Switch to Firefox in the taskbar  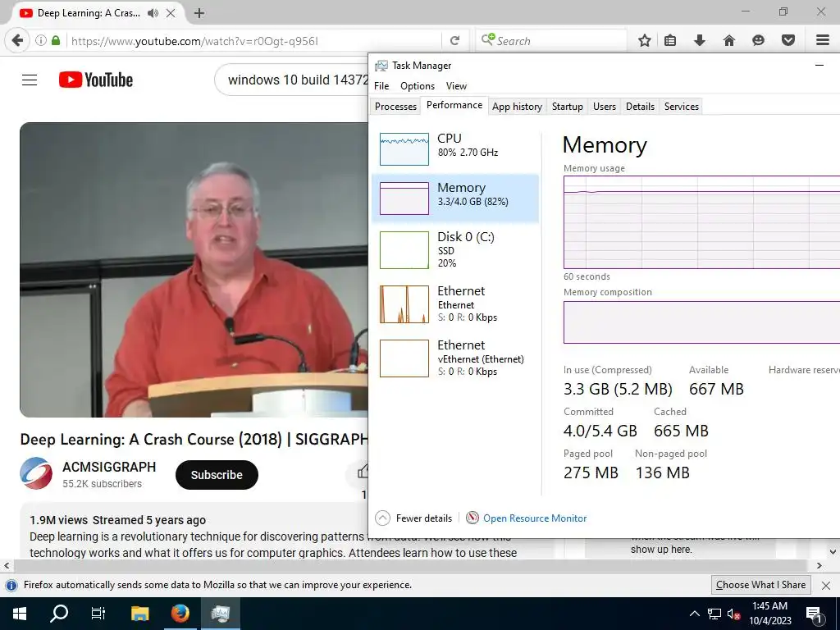pyautogui.click(x=180, y=614)
